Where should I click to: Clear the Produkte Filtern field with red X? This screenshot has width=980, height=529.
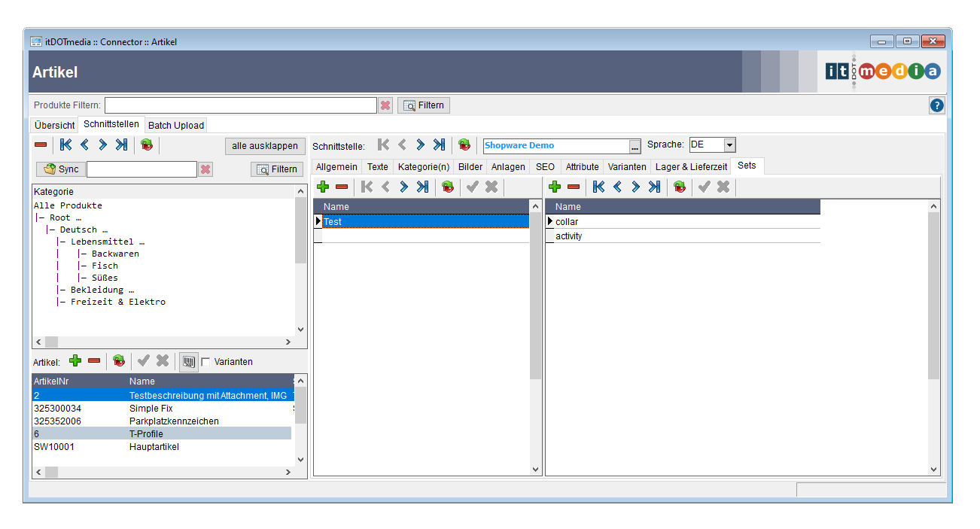point(385,105)
